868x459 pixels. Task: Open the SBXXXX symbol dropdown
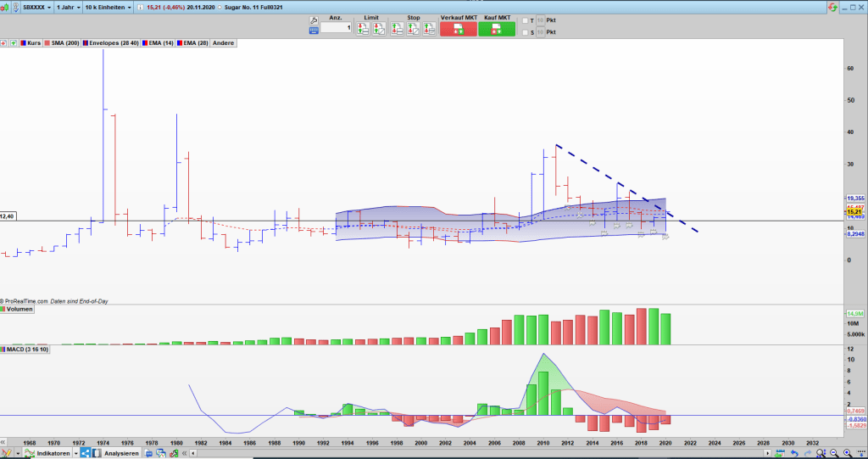pos(36,6)
